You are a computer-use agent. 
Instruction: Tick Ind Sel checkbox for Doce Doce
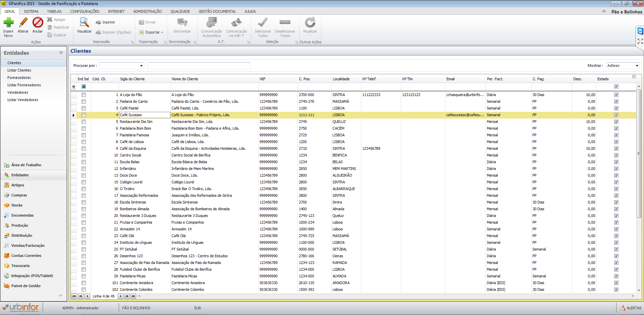pos(84,176)
